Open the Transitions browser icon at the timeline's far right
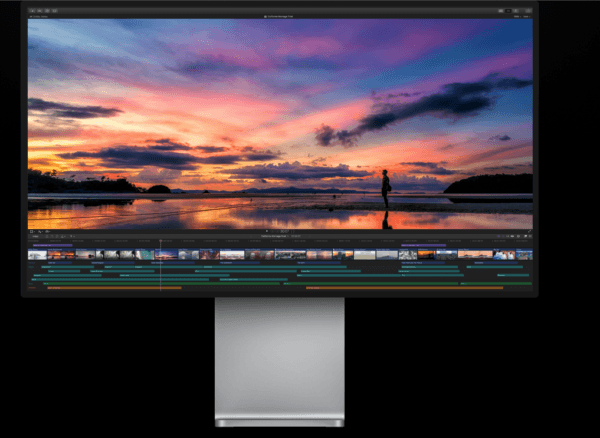 (530, 236)
